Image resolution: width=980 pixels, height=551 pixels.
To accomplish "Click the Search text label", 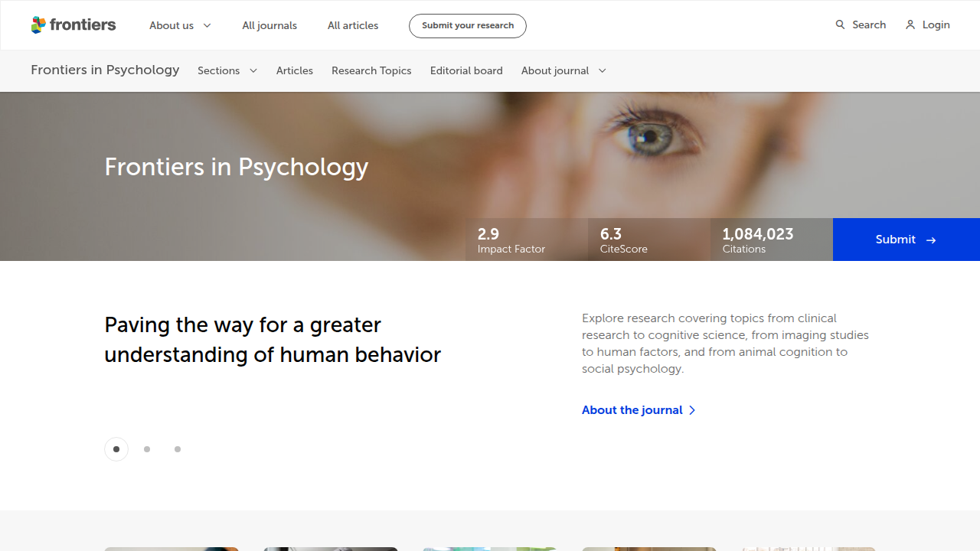I will point(869,24).
